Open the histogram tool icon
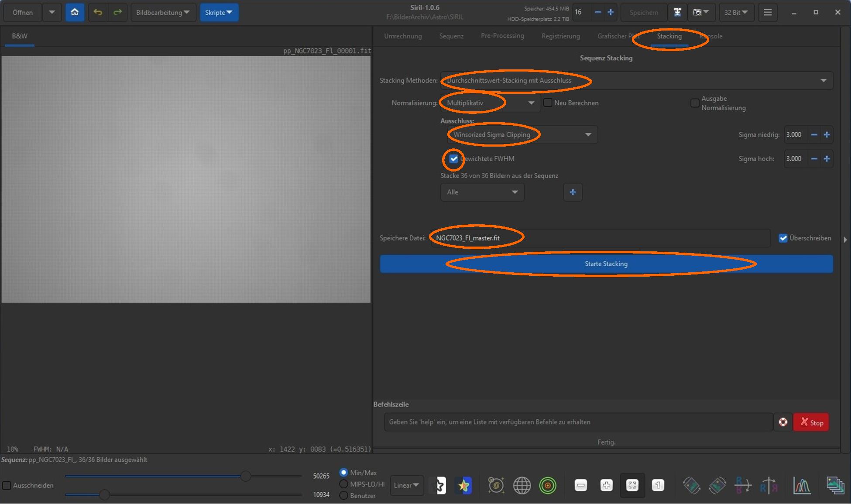Screen dimensions: 851x504 (802, 485)
